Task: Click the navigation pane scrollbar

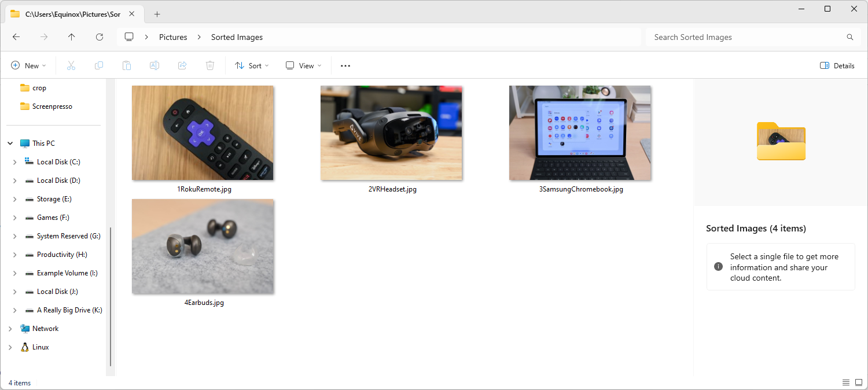Action: [x=110, y=296]
